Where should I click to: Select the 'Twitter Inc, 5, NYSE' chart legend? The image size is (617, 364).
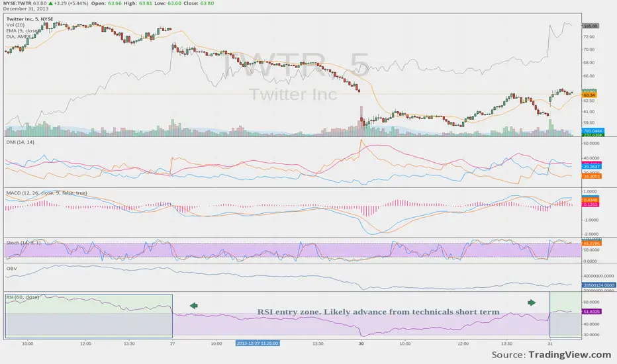coord(30,19)
